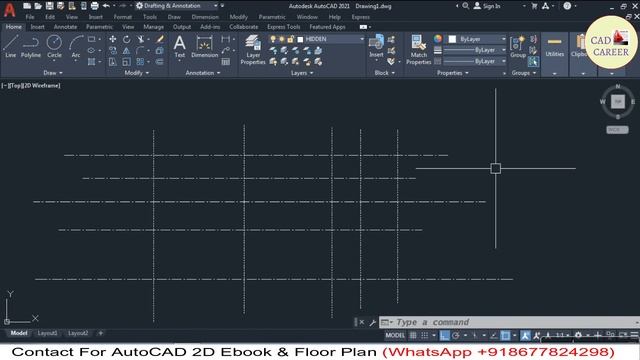Click the MODEL status bar button
Viewport: 640px width, 360px height.
[x=395, y=336]
